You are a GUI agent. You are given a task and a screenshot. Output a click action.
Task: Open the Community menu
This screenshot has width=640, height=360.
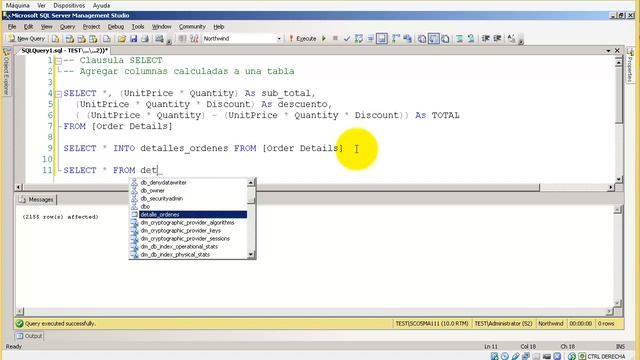[192, 27]
